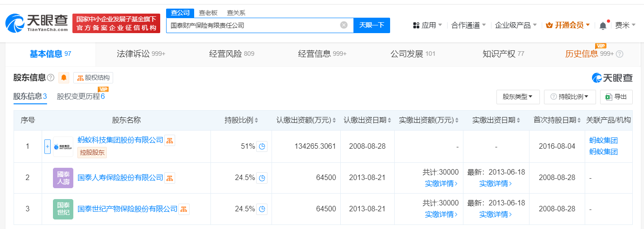This screenshot has height=229, width=644.
Task: Click equity structure icon next to 国泰世纪产物保险
Action: click(184, 209)
